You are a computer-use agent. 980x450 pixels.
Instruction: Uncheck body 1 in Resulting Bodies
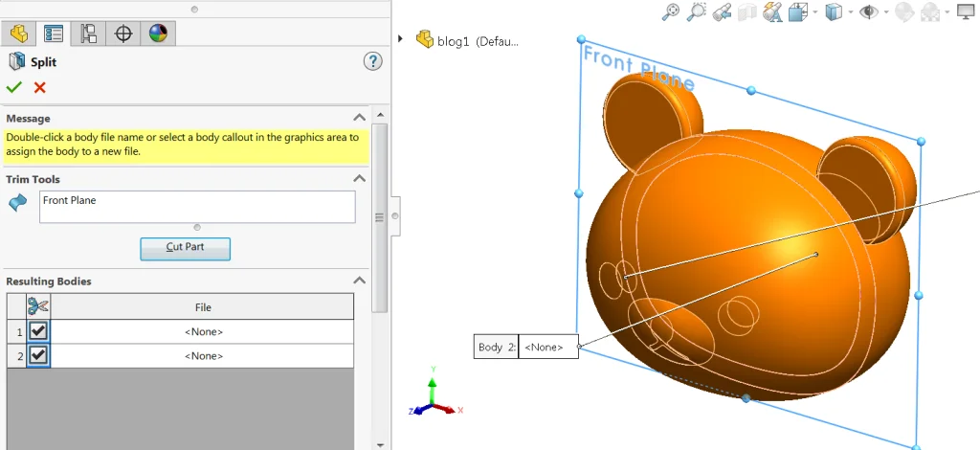click(x=38, y=331)
